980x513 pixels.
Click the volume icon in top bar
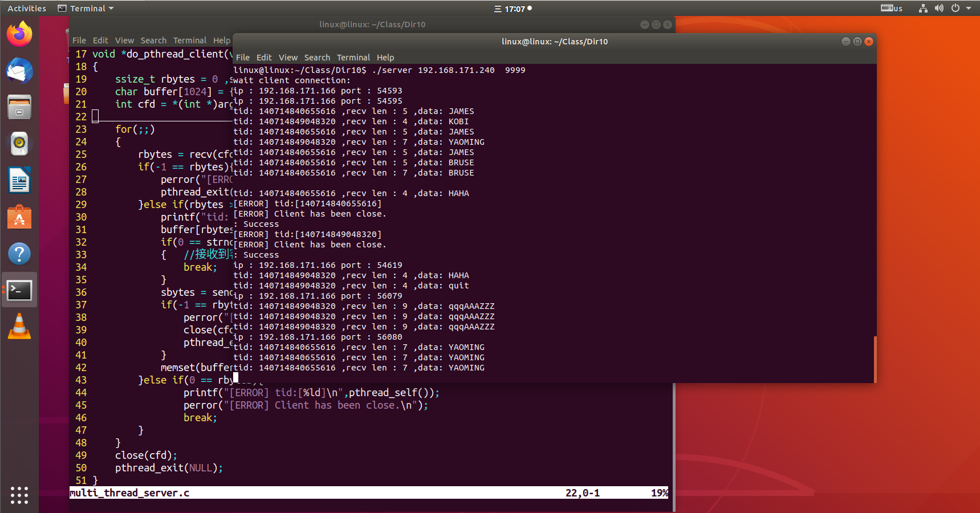click(x=939, y=9)
